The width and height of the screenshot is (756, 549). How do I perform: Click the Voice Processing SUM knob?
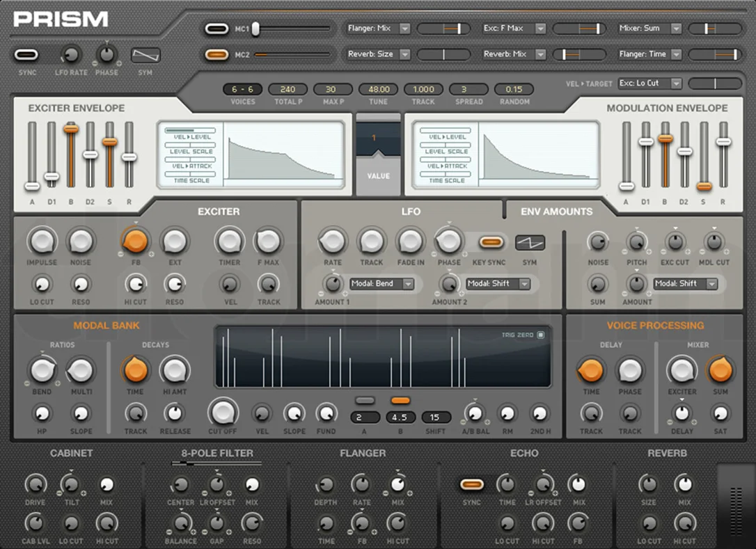click(x=720, y=370)
